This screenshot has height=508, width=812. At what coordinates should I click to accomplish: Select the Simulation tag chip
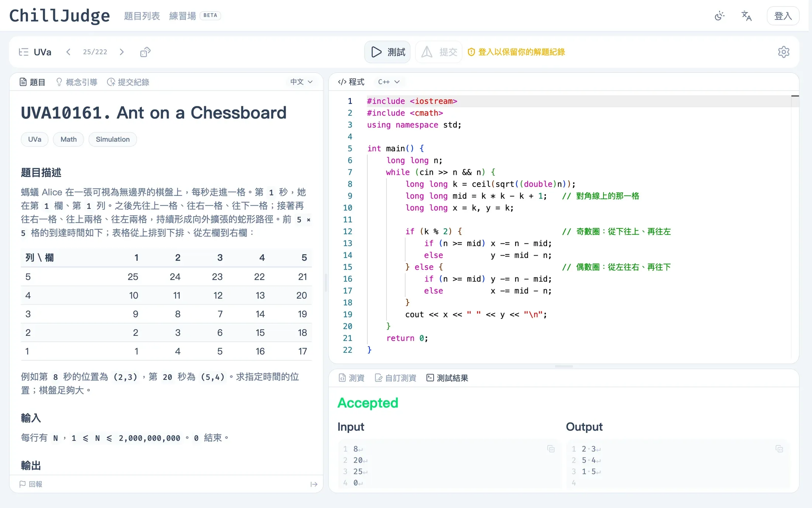pyautogui.click(x=113, y=139)
